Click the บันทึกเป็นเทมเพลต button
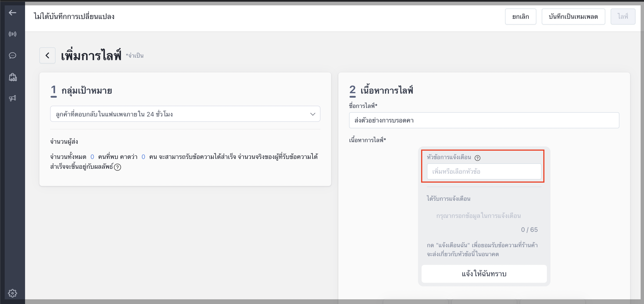The width and height of the screenshot is (644, 304). [x=573, y=17]
